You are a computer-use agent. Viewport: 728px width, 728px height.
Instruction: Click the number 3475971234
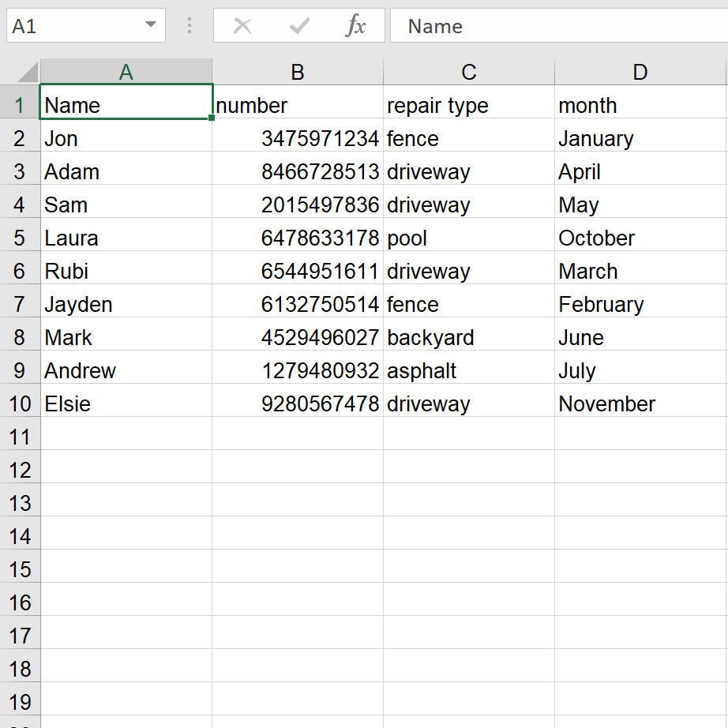[x=298, y=135]
